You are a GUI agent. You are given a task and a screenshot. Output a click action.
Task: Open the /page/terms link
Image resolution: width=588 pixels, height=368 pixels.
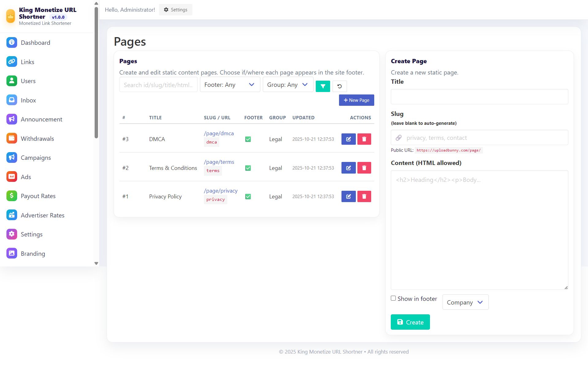click(x=219, y=162)
